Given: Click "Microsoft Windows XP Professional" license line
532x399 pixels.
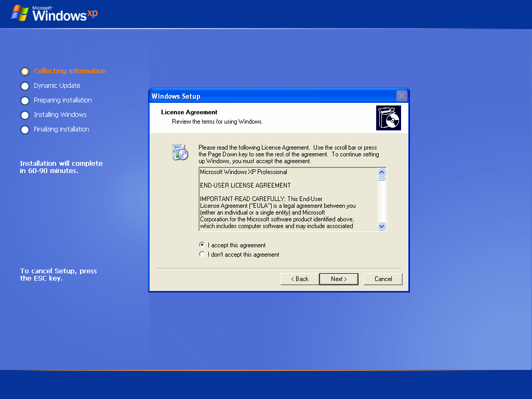Looking at the screenshot, I should click(x=244, y=171).
